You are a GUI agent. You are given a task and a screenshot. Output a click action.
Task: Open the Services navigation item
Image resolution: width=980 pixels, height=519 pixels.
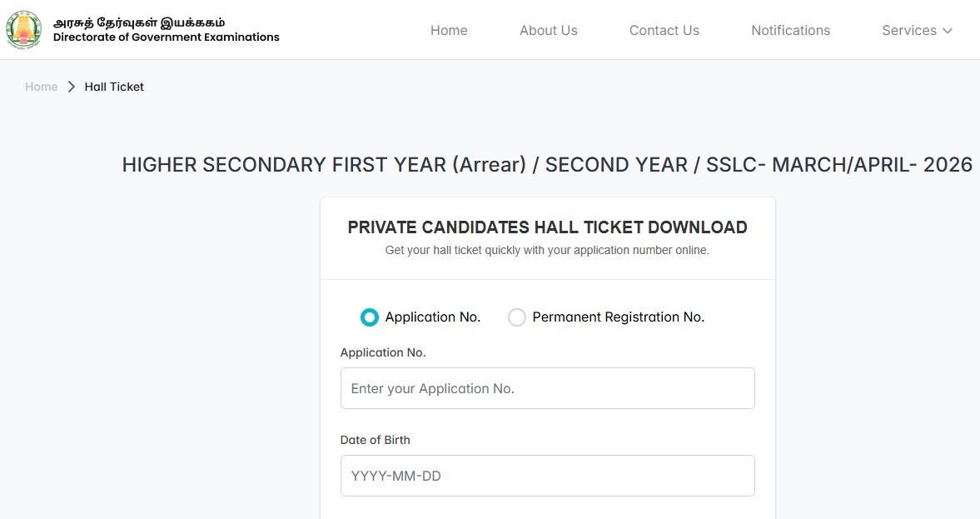click(x=908, y=30)
